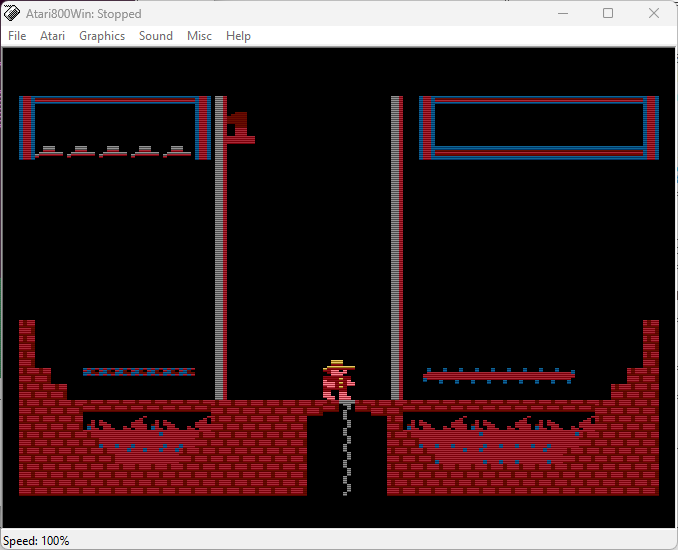Click the red studded platform on the right
Image resolution: width=678 pixels, height=550 pixels.
[x=499, y=376]
